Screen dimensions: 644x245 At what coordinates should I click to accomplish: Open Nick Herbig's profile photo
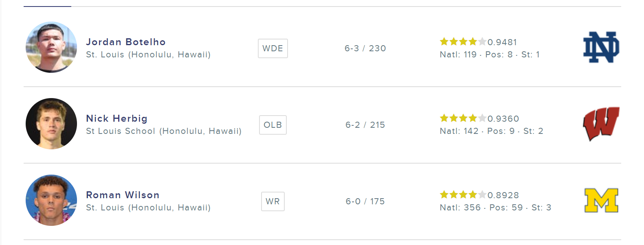click(51, 124)
